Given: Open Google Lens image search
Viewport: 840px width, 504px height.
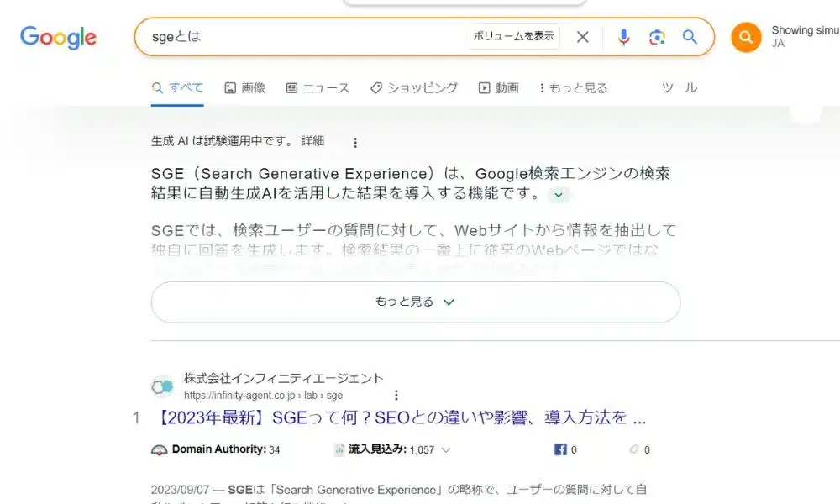Looking at the screenshot, I should coord(657,37).
